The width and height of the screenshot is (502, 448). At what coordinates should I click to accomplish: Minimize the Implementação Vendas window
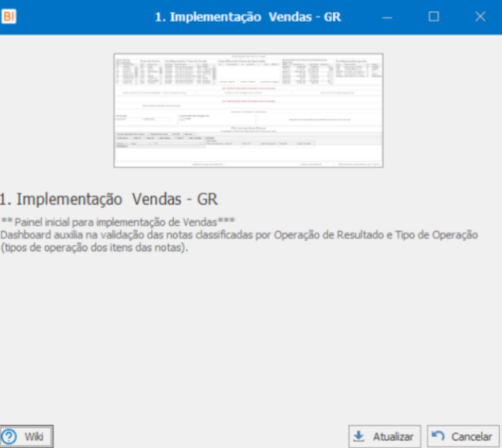coord(387,16)
